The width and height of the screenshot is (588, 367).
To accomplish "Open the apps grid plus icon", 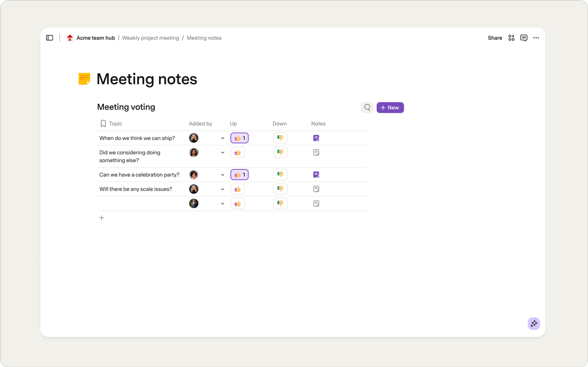I will point(511,38).
